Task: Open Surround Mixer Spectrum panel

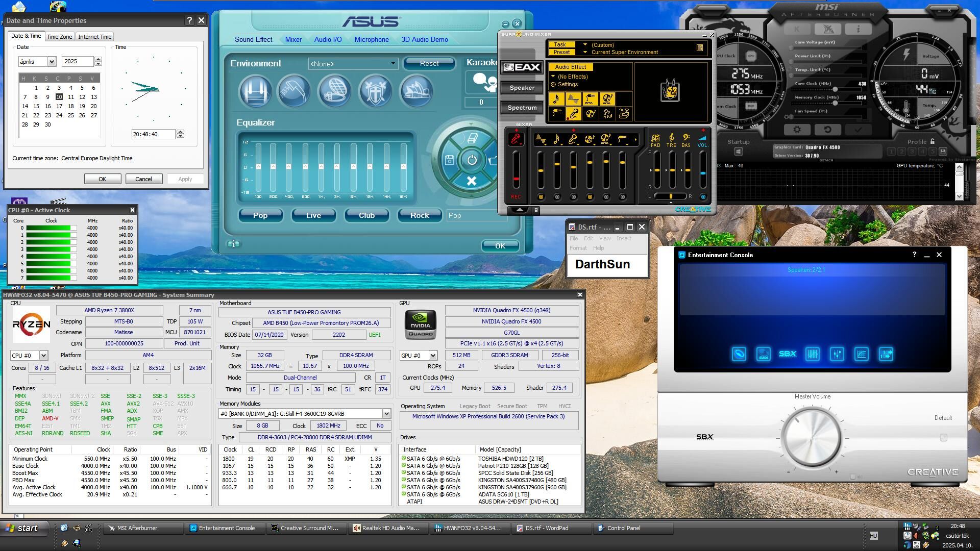Action: tap(522, 108)
